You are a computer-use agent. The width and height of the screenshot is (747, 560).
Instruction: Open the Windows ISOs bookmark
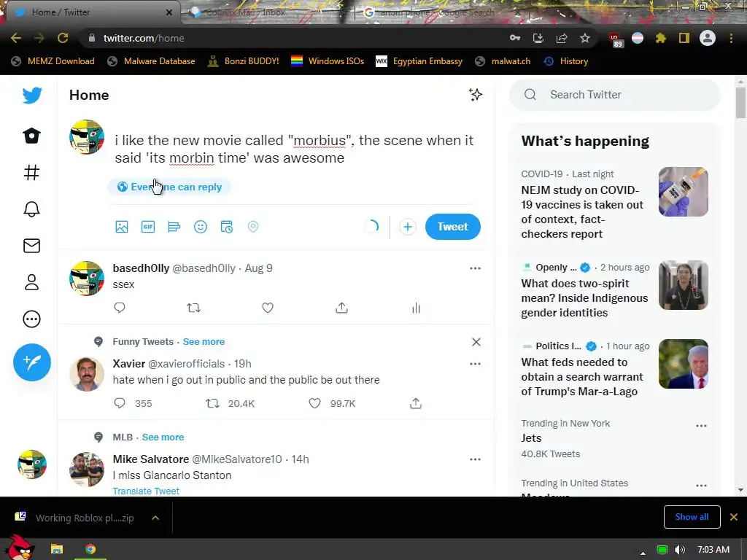click(328, 61)
